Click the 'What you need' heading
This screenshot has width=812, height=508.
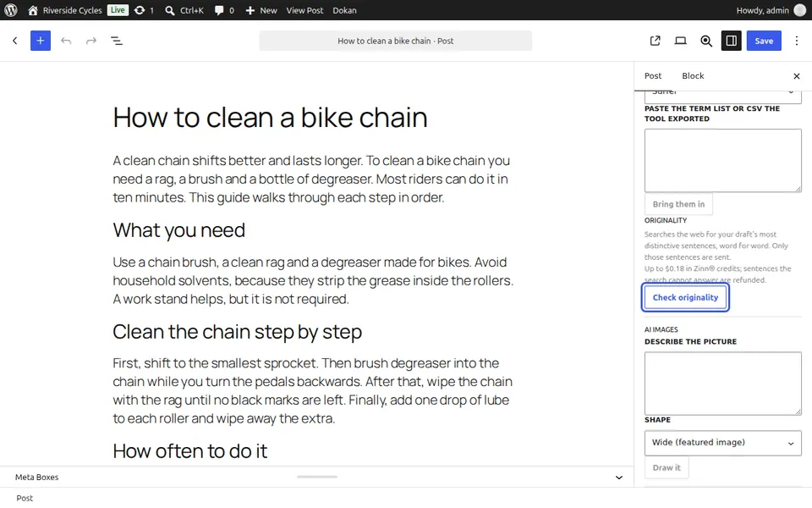pos(179,230)
